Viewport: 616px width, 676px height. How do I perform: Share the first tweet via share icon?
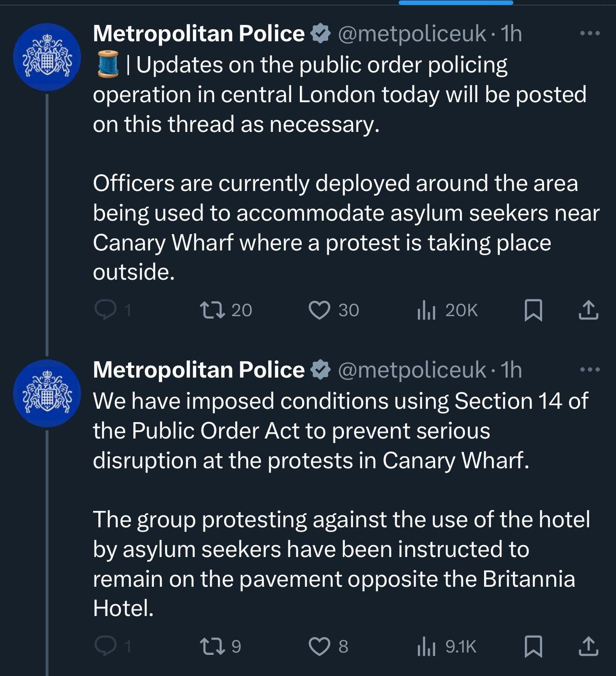[588, 310]
